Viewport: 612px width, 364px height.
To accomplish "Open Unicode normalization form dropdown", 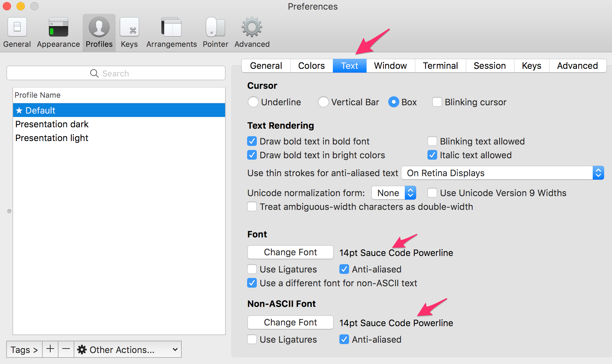I will 394,193.
